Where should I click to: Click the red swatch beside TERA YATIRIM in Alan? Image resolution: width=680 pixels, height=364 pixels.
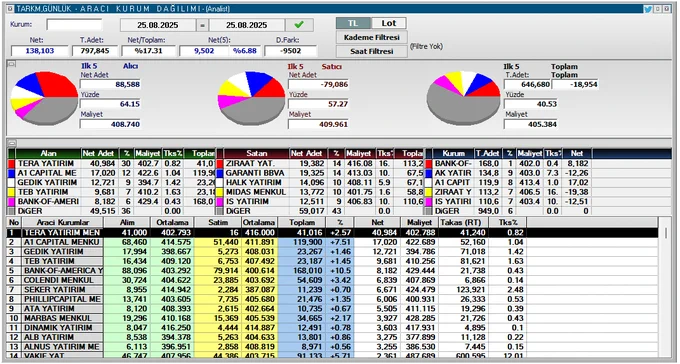[x=11, y=164]
